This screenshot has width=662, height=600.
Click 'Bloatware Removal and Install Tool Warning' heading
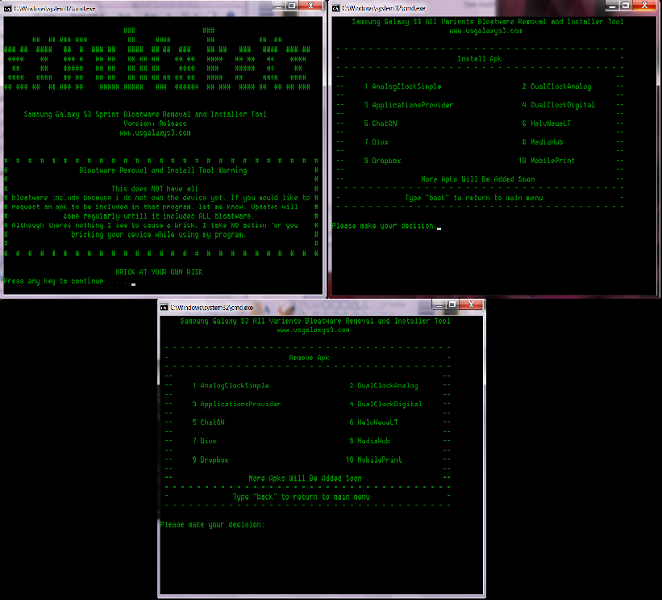point(163,171)
